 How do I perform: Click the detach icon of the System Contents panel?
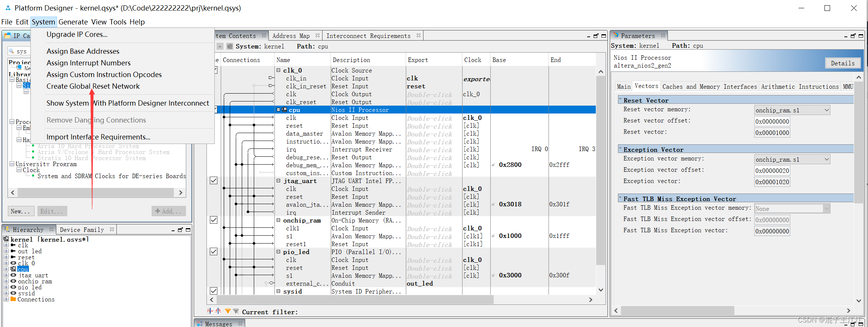596,36
